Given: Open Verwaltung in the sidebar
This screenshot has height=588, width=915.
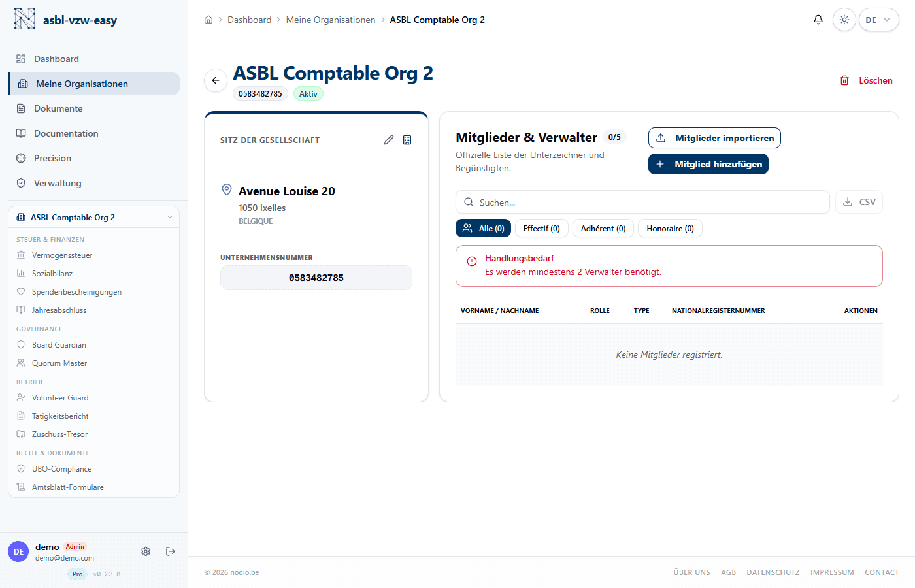Looking at the screenshot, I should (x=93, y=183).
